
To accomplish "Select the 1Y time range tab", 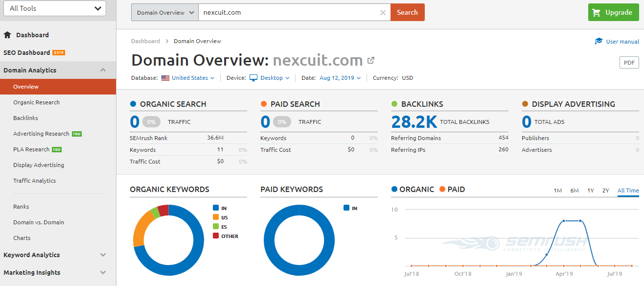I will pyautogui.click(x=591, y=191).
